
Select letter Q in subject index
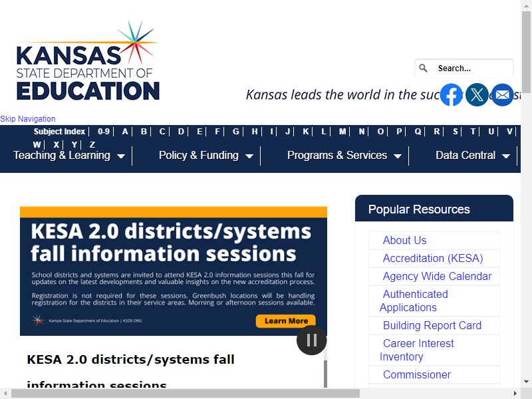pyautogui.click(x=418, y=131)
